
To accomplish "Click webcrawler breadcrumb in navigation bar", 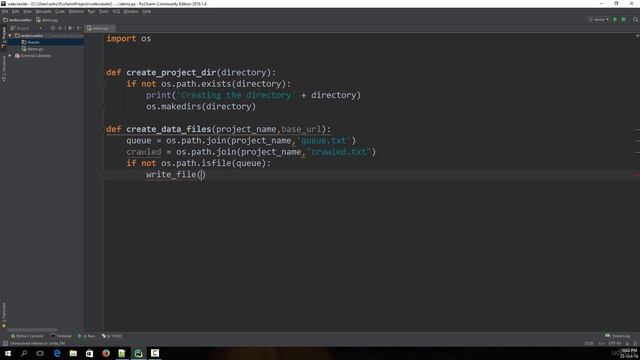I will tap(18, 20).
